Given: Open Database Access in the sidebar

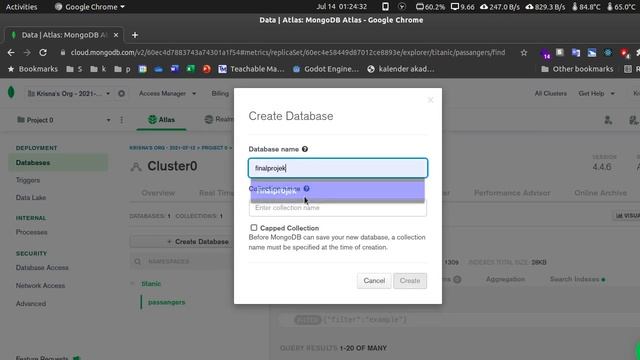Looking at the screenshot, I should [42, 268].
